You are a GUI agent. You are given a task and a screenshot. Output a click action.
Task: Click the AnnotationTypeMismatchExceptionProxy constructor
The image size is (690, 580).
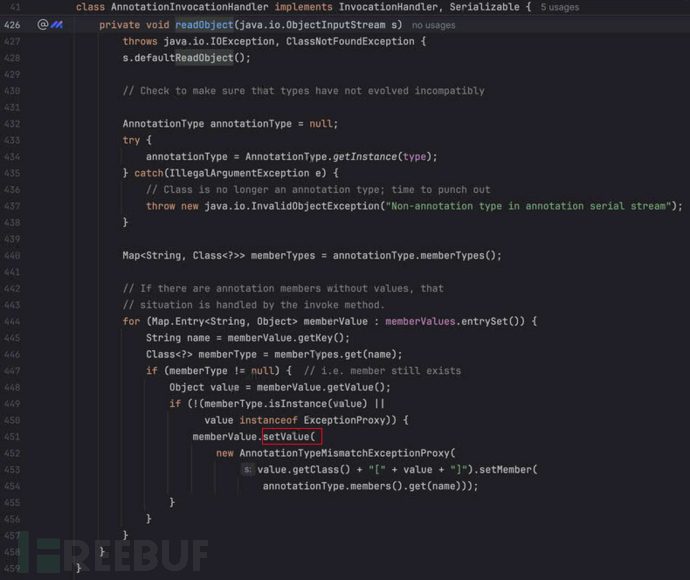click(x=345, y=453)
